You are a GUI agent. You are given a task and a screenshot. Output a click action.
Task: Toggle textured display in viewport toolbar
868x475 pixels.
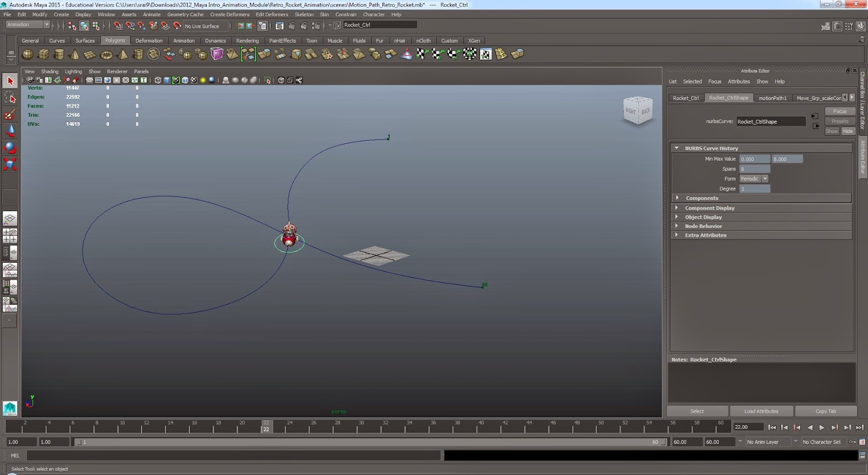point(194,80)
